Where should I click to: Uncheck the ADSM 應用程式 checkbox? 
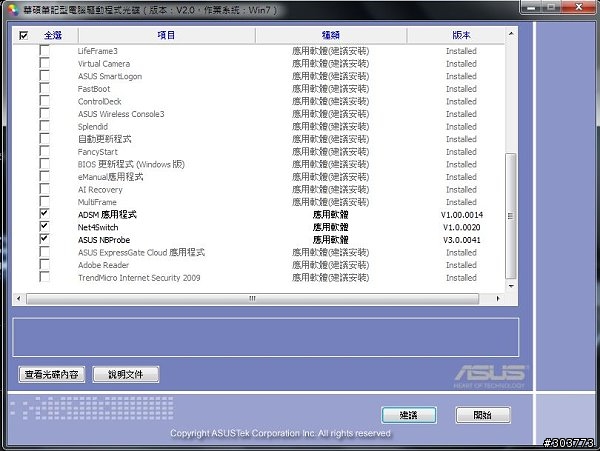(44, 214)
